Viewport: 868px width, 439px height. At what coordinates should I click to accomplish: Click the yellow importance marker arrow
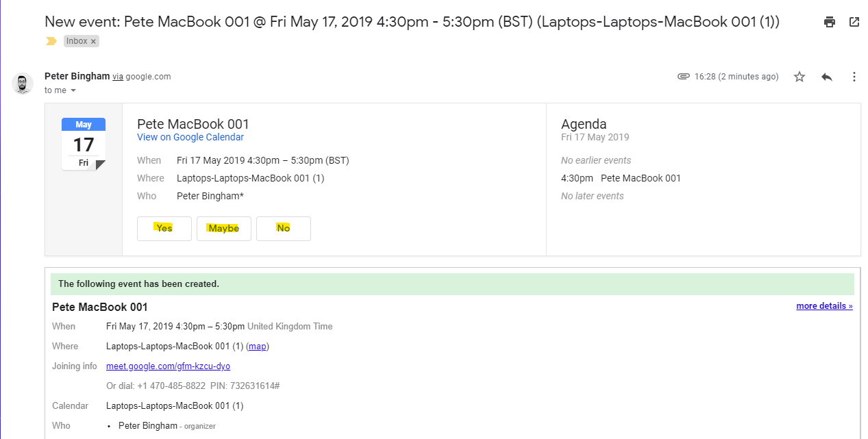(51, 41)
